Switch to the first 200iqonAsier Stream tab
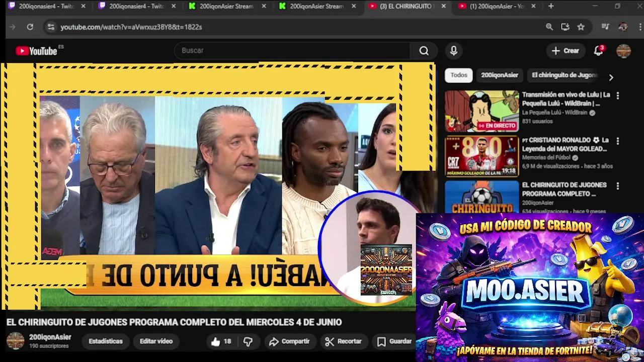Viewport: 644px width, 362px height. point(226,7)
